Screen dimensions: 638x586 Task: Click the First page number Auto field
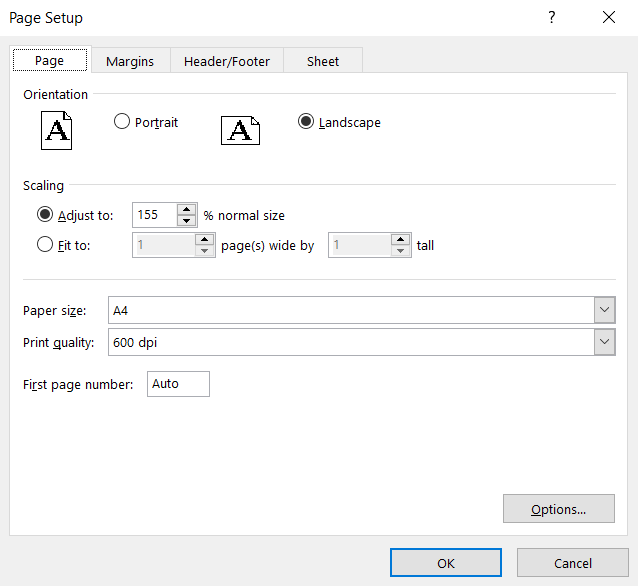pyautogui.click(x=178, y=384)
